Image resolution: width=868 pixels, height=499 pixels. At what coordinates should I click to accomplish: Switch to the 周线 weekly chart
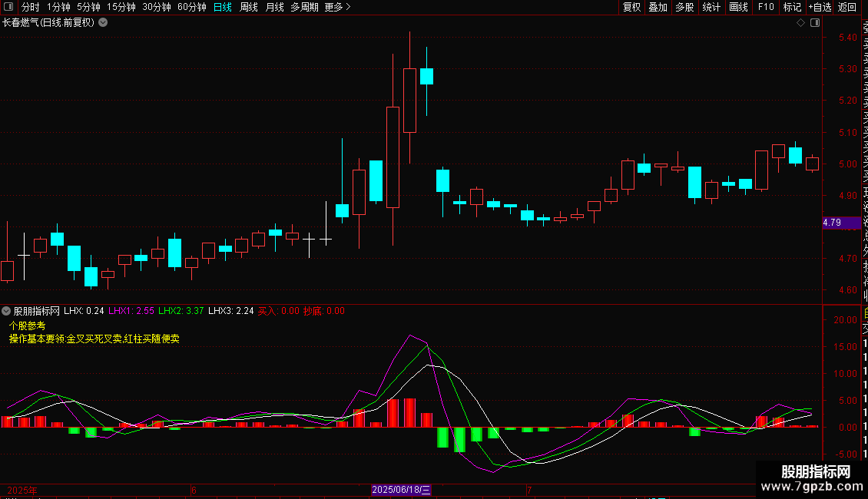pyautogui.click(x=249, y=7)
